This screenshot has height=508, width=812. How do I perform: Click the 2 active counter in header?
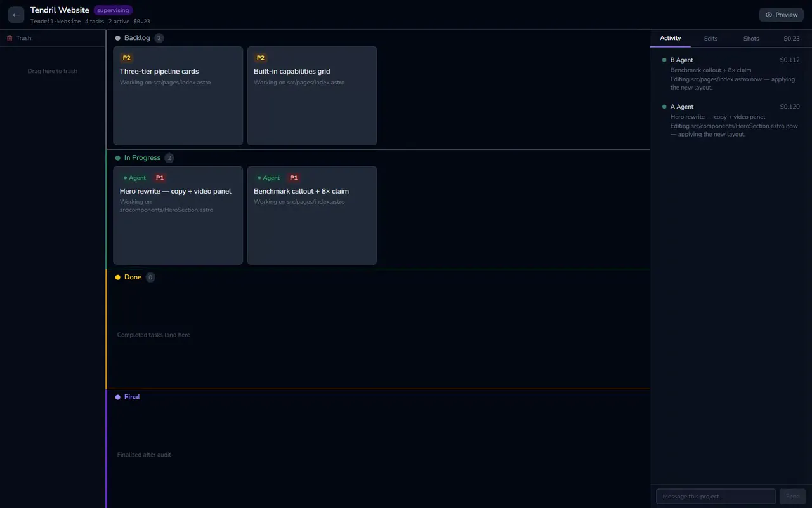(119, 22)
